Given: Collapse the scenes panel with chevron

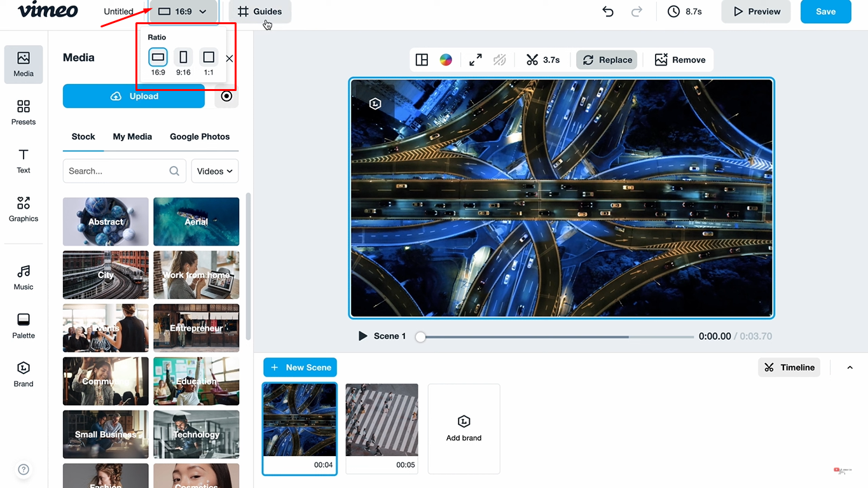Looking at the screenshot, I should (x=850, y=367).
